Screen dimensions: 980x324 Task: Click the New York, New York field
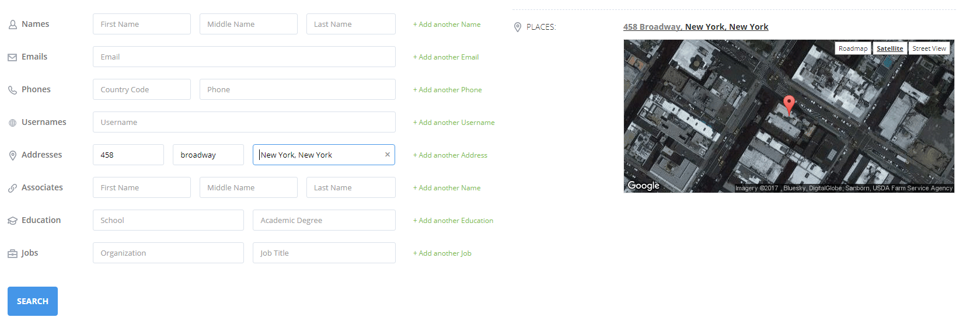pyautogui.click(x=324, y=155)
